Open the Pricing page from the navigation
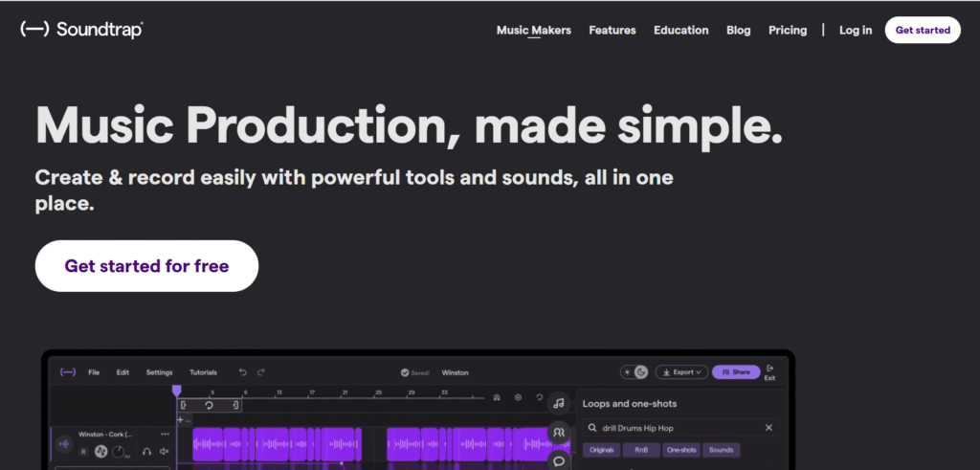The width and height of the screenshot is (980, 470). pyautogui.click(x=787, y=30)
